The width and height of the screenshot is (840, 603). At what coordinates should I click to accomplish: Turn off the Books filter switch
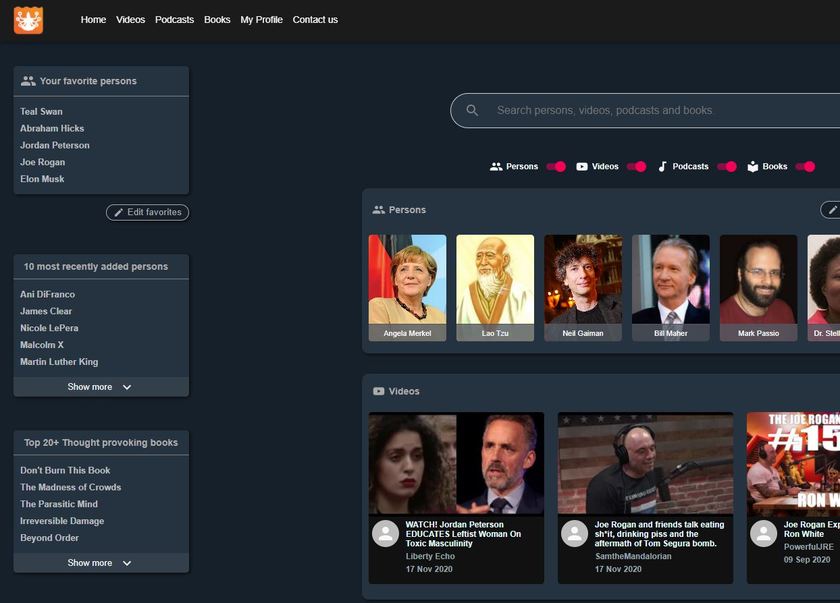point(805,167)
